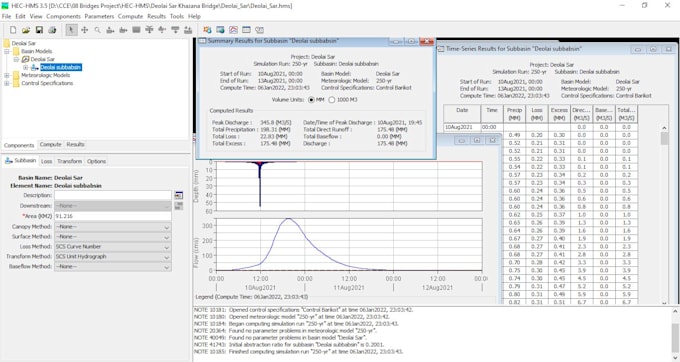Image resolution: width=680 pixels, height=362 pixels.
Task: Choose the Reservoir creation tool
Action: (136, 30)
